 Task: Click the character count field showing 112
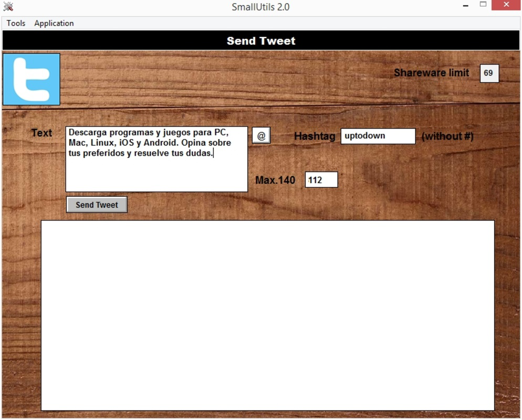tap(321, 180)
